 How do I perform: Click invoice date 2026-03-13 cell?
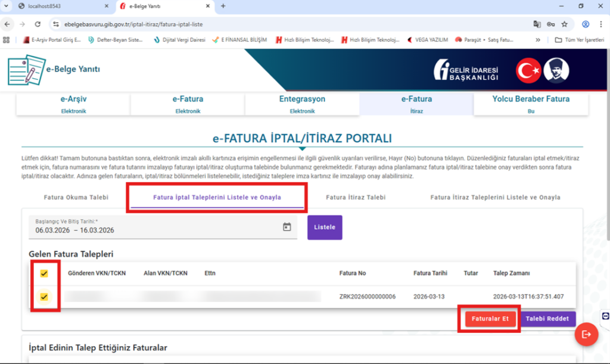pos(429,297)
